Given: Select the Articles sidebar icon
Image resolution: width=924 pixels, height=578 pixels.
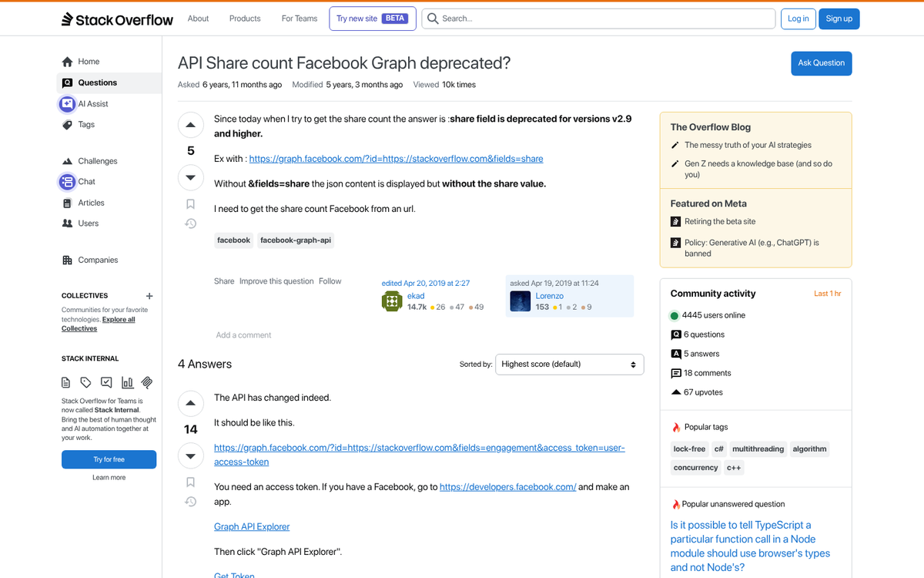Looking at the screenshot, I should coord(68,203).
